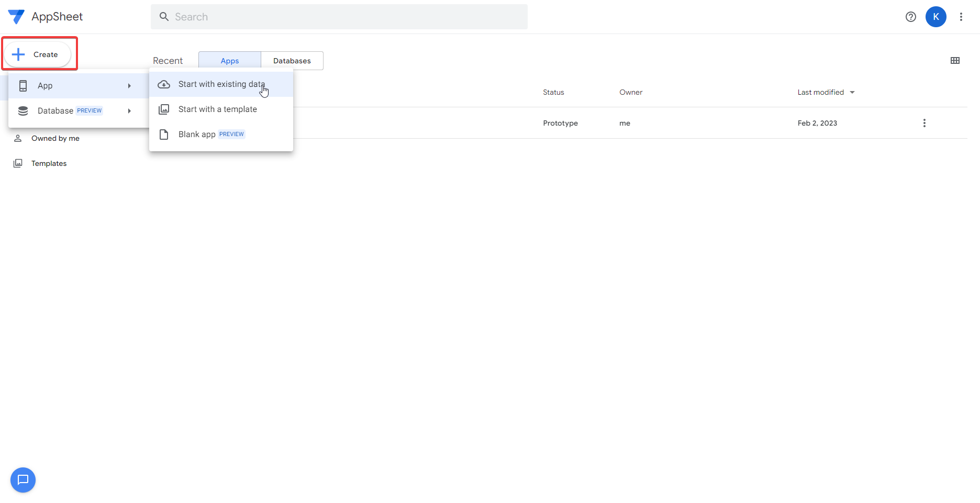Click the Prototype status cell
The width and height of the screenshot is (980, 503).
(560, 124)
